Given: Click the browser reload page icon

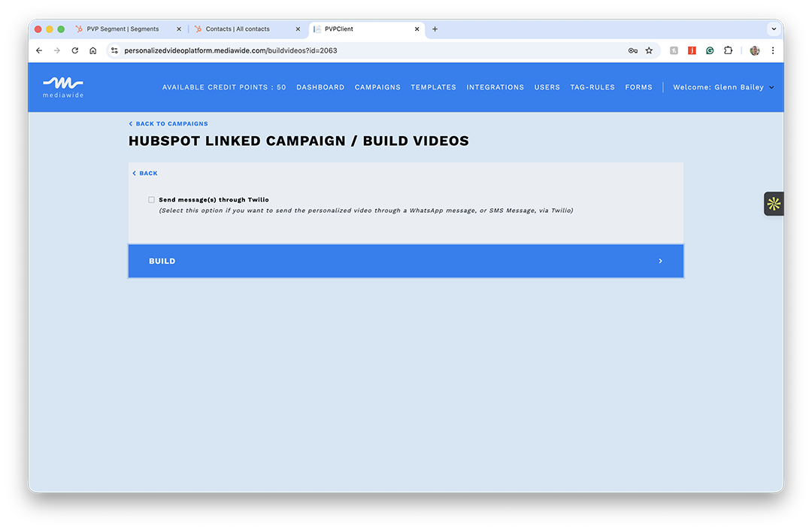Looking at the screenshot, I should pyautogui.click(x=75, y=50).
